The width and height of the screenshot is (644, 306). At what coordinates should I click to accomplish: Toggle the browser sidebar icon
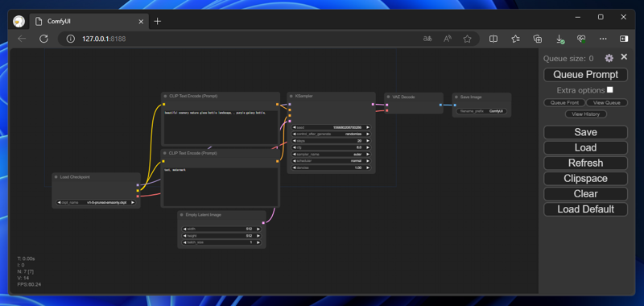tap(624, 39)
